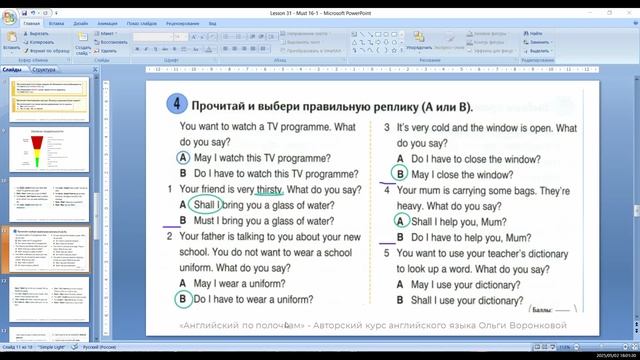Open the Анимация ribbon tab
This screenshot has height=360, width=640.
pyautogui.click(x=107, y=24)
